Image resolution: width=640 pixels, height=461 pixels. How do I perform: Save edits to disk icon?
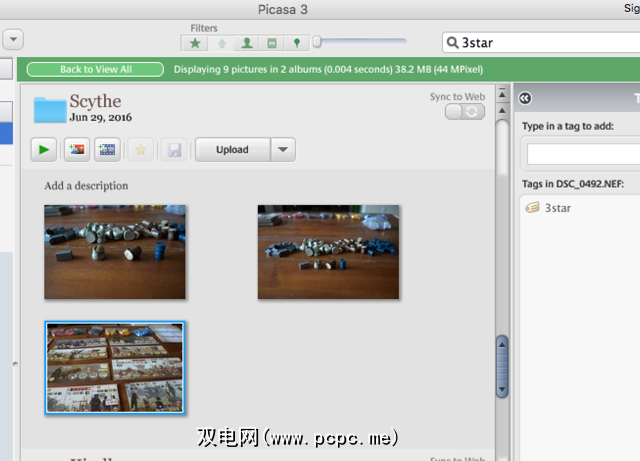(x=174, y=149)
